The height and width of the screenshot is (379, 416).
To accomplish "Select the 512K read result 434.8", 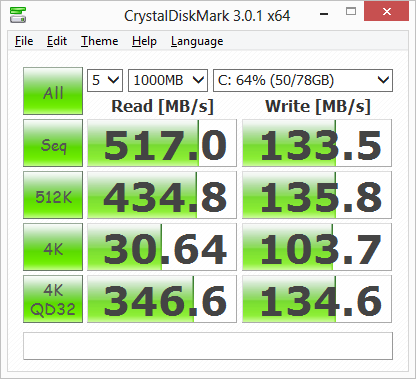I will click(x=162, y=195).
